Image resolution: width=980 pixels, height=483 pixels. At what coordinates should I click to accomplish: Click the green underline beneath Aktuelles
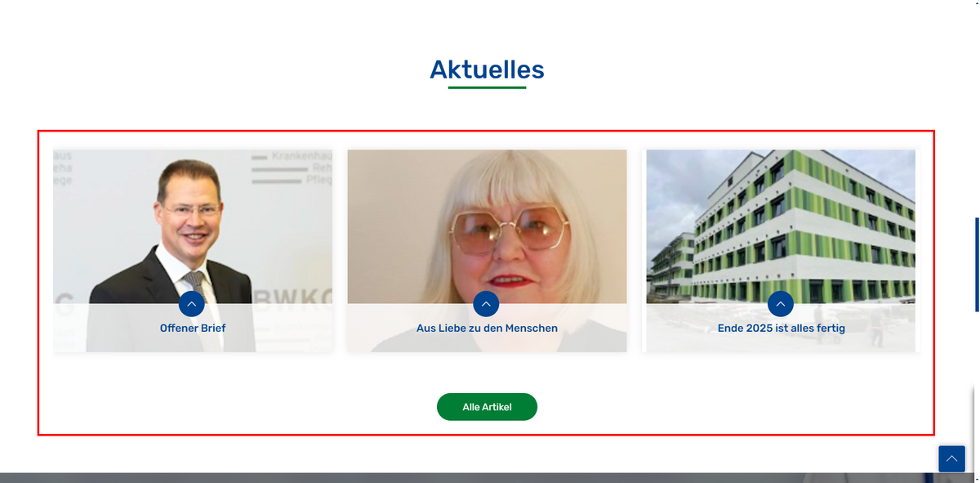click(x=487, y=87)
